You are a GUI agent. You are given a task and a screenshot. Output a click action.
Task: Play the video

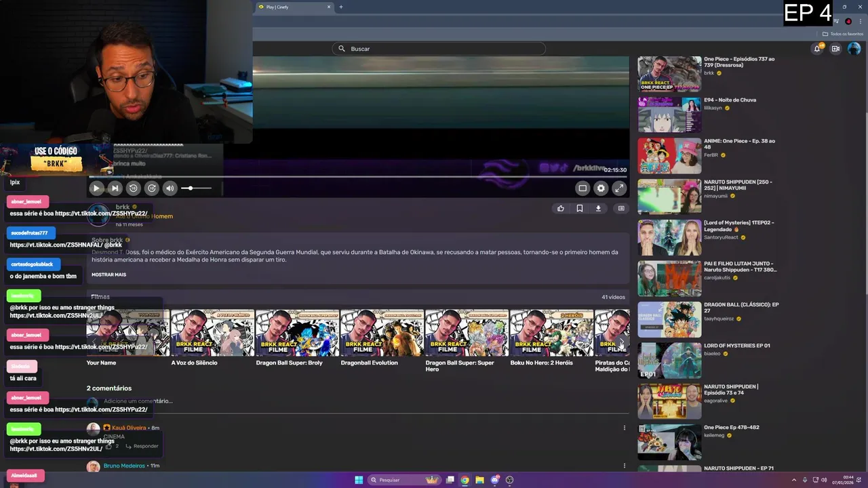click(96, 188)
